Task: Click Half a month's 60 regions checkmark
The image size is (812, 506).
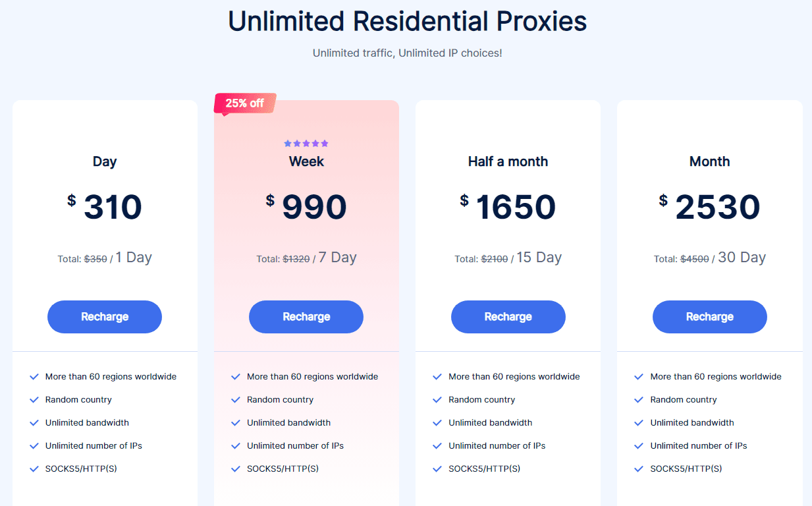Action: 437,377
